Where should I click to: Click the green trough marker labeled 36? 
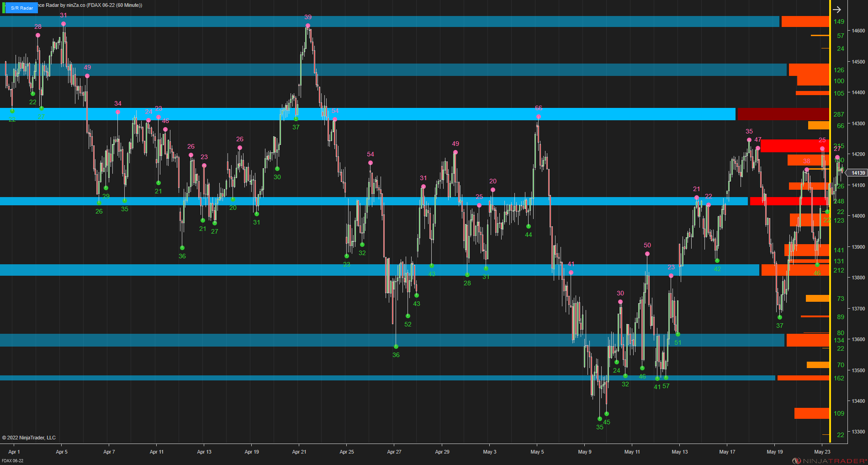pyautogui.click(x=182, y=248)
